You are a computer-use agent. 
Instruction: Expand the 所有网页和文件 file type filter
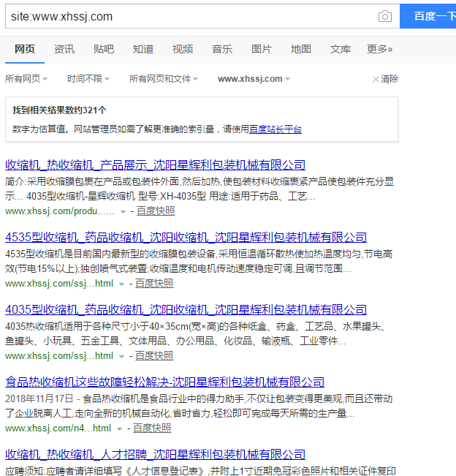click(163, 79)
